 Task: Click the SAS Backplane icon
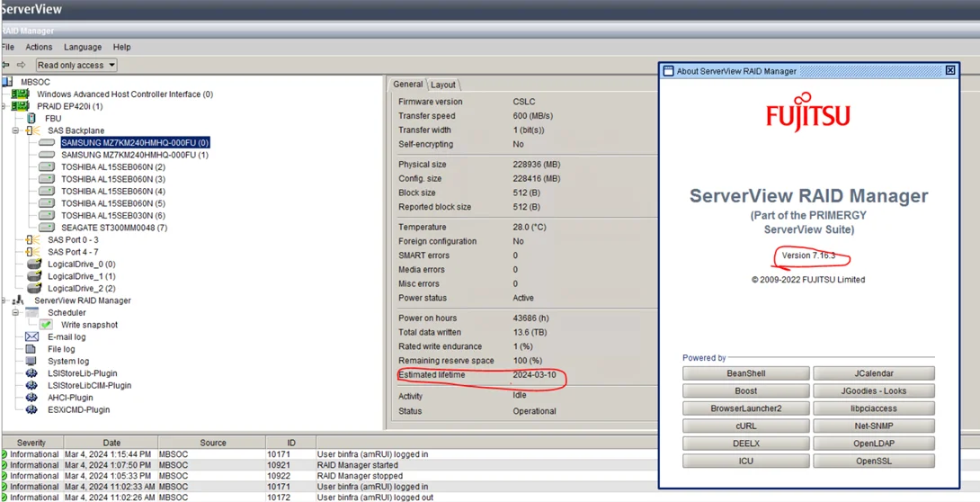point(32,130)
